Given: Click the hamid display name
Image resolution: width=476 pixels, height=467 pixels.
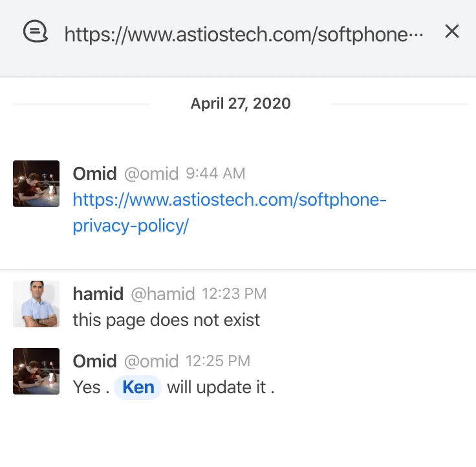Looking at the screenshot, I should tap(98, 294).
